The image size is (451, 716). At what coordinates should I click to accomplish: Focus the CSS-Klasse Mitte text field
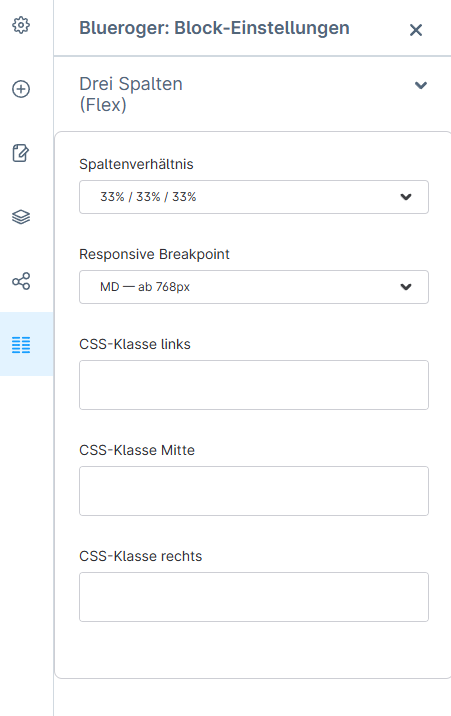(x=254, y=491)
